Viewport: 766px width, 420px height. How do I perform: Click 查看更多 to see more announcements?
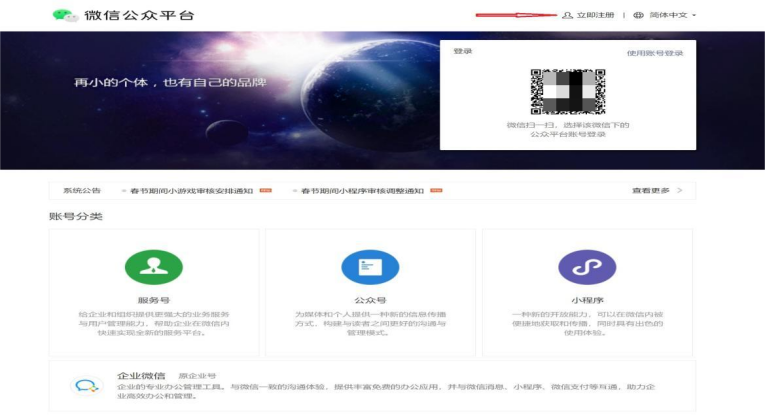tap(651, 190)
